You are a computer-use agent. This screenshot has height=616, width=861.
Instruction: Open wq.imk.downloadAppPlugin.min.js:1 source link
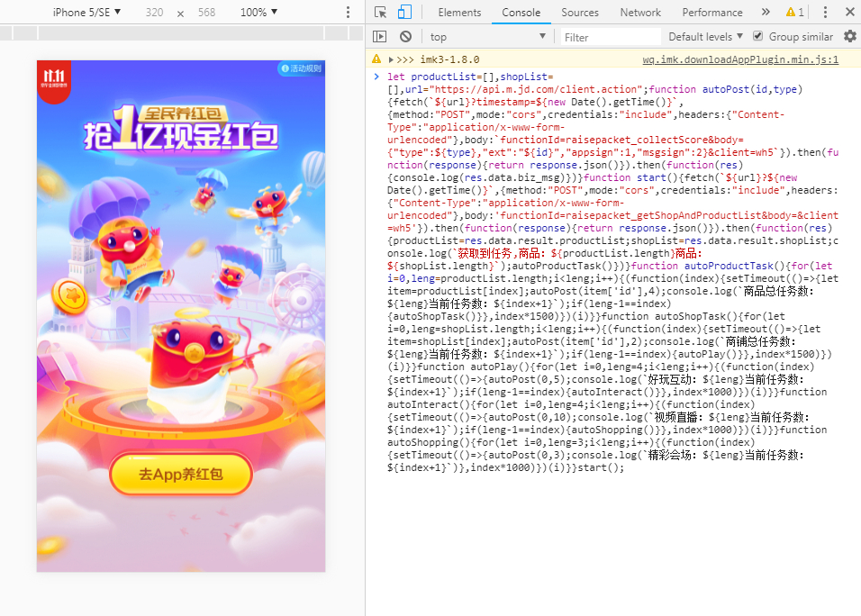click(x=740, y=59)
